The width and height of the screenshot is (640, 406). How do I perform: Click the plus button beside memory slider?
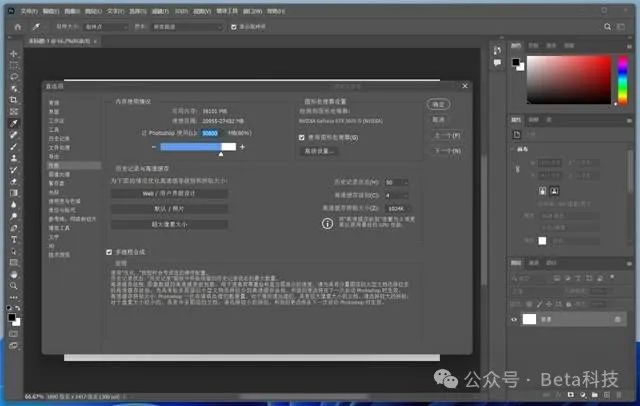click(242, 147)
